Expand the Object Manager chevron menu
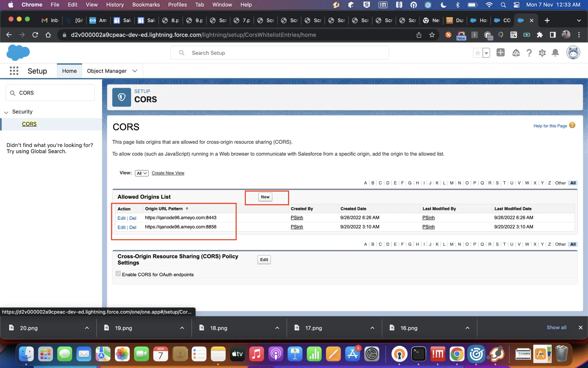 (135, 71)
